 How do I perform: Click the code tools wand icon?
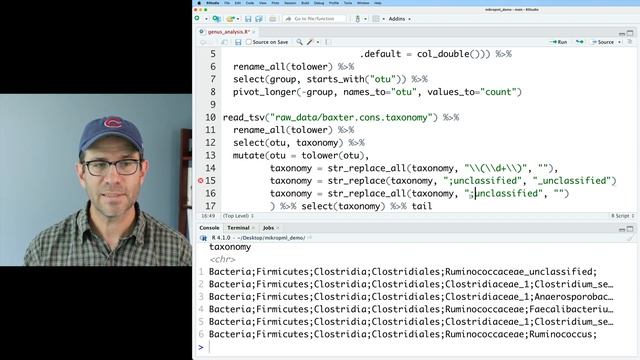click(310, 42)
